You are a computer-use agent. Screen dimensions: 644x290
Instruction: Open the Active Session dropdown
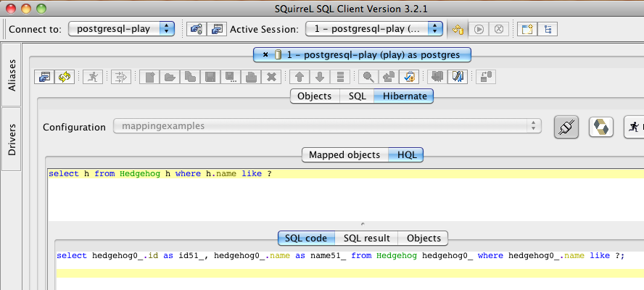tap(374, 29)
